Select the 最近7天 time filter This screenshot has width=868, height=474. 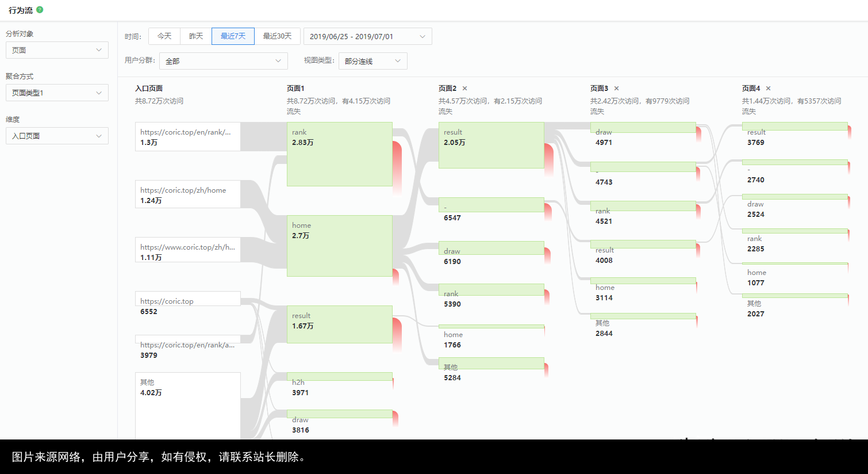coord(232,36)
